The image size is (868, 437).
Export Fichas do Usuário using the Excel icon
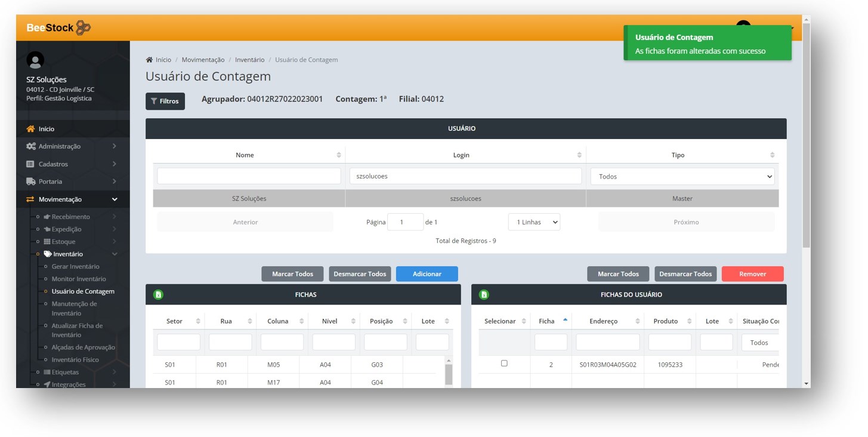[x=484, y=294]
